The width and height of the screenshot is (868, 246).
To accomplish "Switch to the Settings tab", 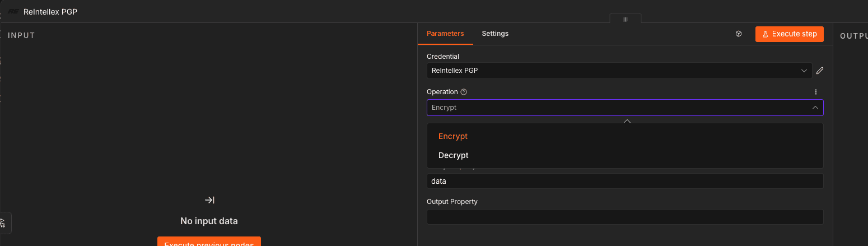I will pos(495,34).
